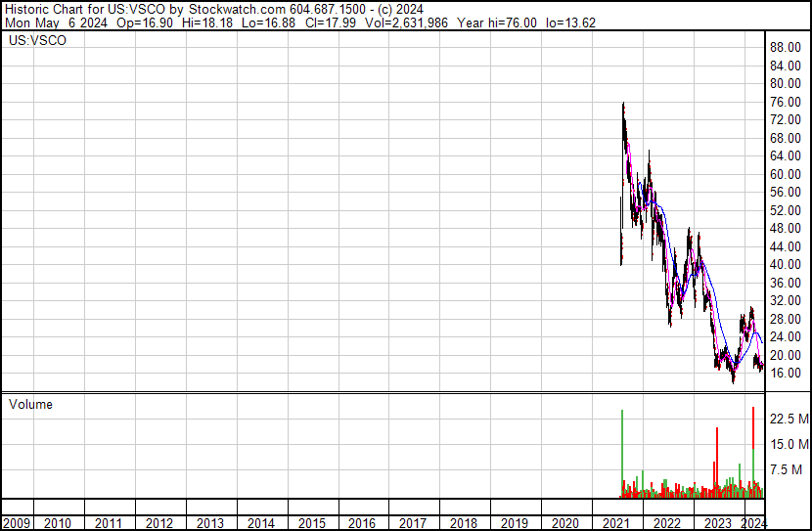
Task: Click the 2012 year label on the time axis
Action: pos(159,523)
